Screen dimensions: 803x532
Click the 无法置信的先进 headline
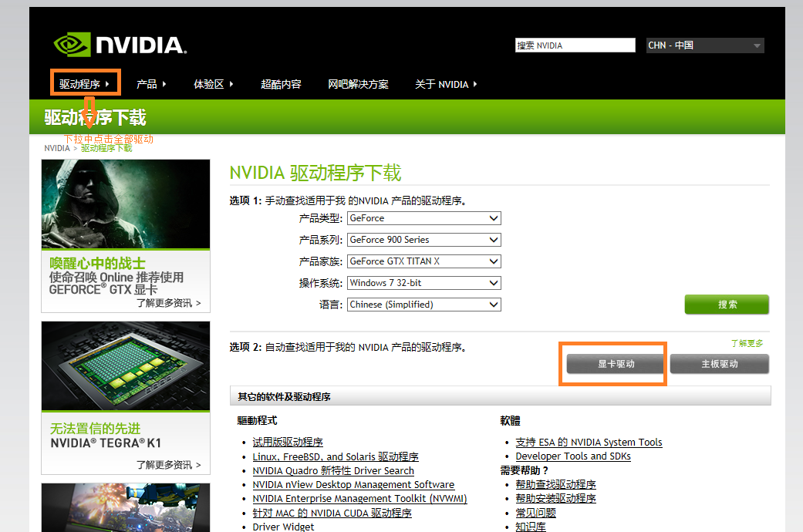tap(95, 428)
